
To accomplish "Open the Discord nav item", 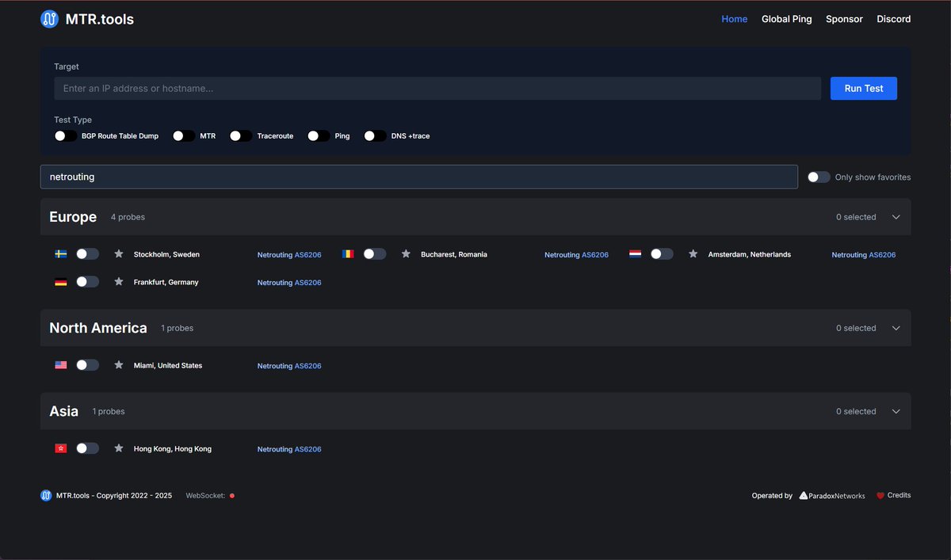I will point(894,19).
